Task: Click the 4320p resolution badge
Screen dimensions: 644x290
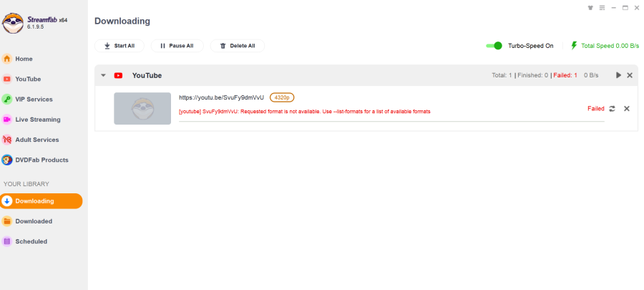Action: tap(282, 98)
